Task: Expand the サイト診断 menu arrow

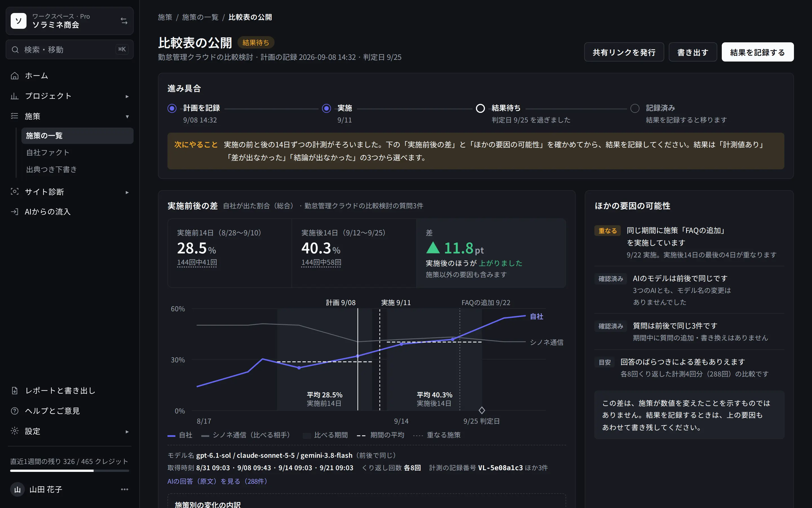Action: pos(127,192)
